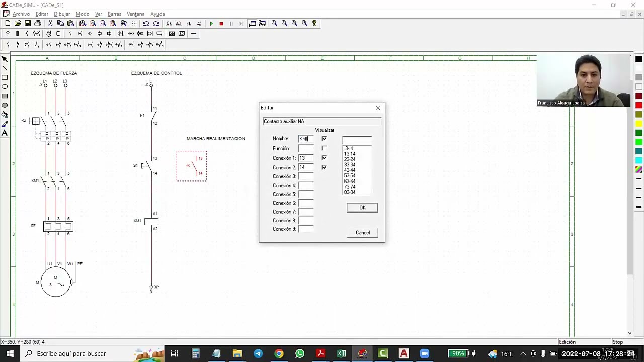This screenshot has height=362, width=644.
Task: Open Excel from the taskbar
Action: 341,353
